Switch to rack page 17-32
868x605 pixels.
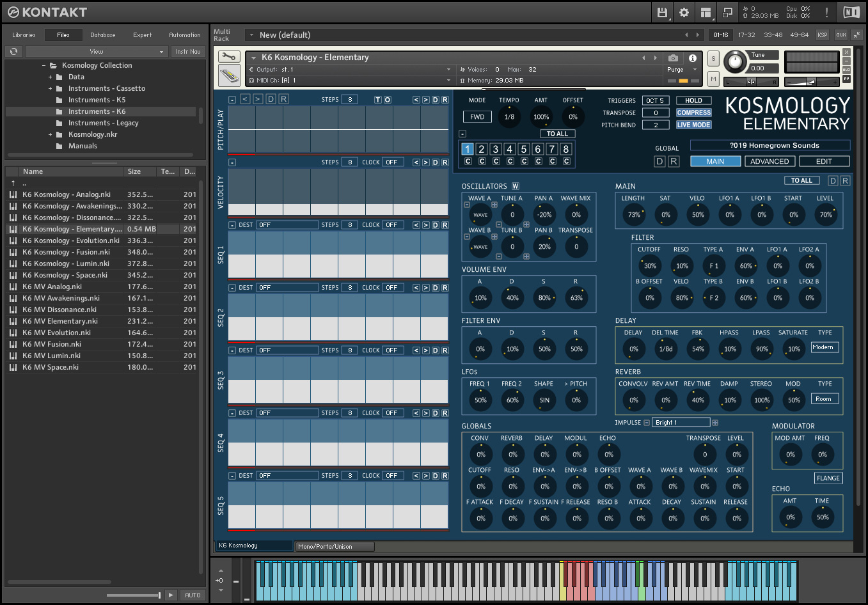coord(746,35)
